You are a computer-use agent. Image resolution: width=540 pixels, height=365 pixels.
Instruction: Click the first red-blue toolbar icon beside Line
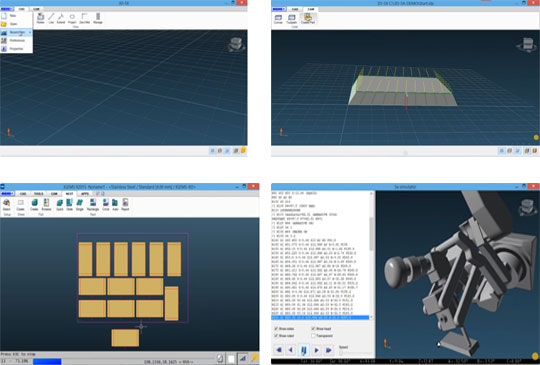click(41, 19)
